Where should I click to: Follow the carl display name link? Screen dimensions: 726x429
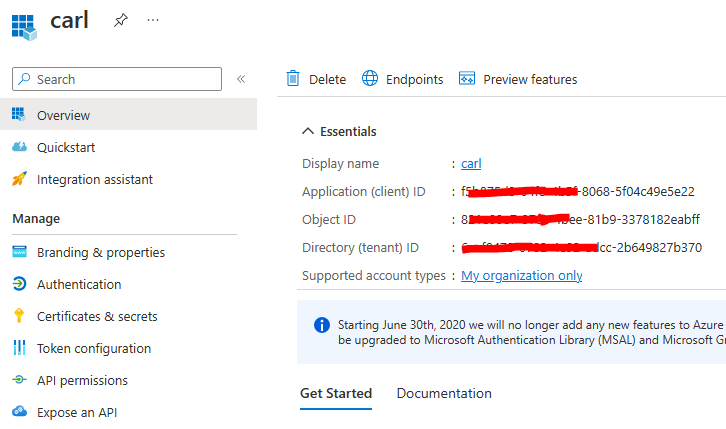471,163
